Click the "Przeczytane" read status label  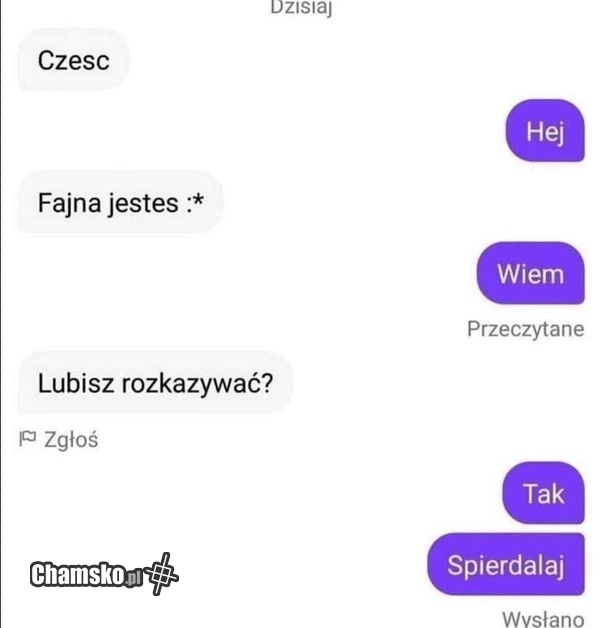tap(526, 329)
